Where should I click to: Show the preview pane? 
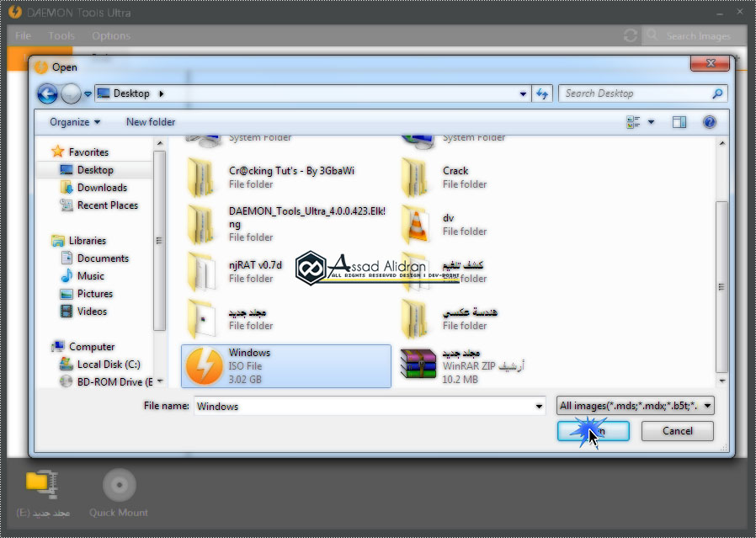679,122
